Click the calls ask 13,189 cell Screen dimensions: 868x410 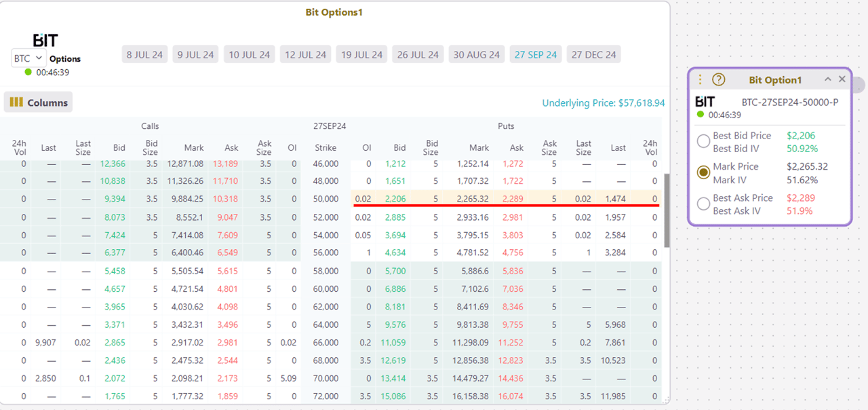(x=226, y=164)
